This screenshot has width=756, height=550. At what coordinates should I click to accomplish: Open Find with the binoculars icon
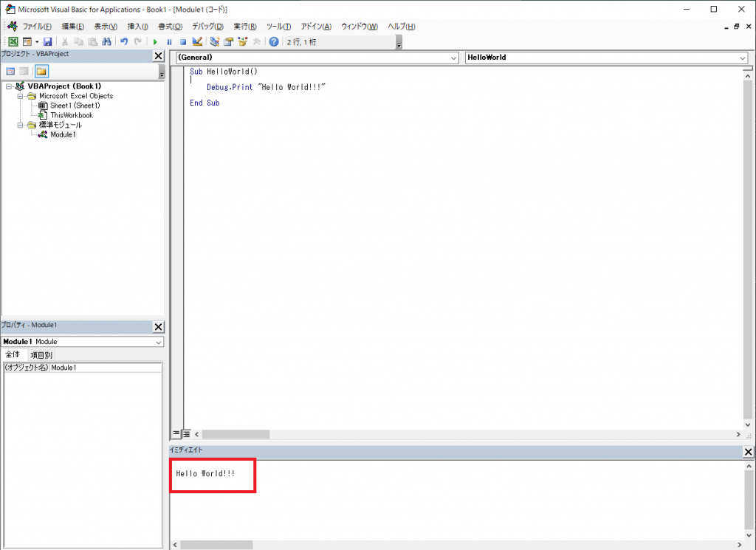click(106, 42)
